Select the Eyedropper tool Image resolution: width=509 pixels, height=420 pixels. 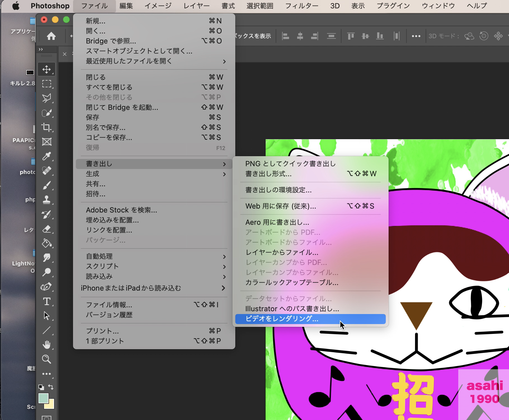pyautogui.click(x=47, y=156)
